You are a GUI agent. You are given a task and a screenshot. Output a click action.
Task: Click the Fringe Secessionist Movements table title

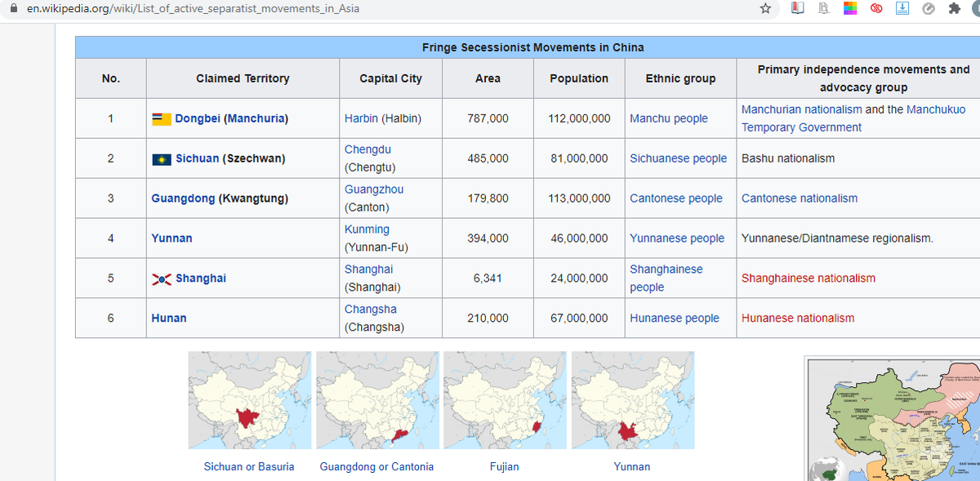[x=532, y=47]
